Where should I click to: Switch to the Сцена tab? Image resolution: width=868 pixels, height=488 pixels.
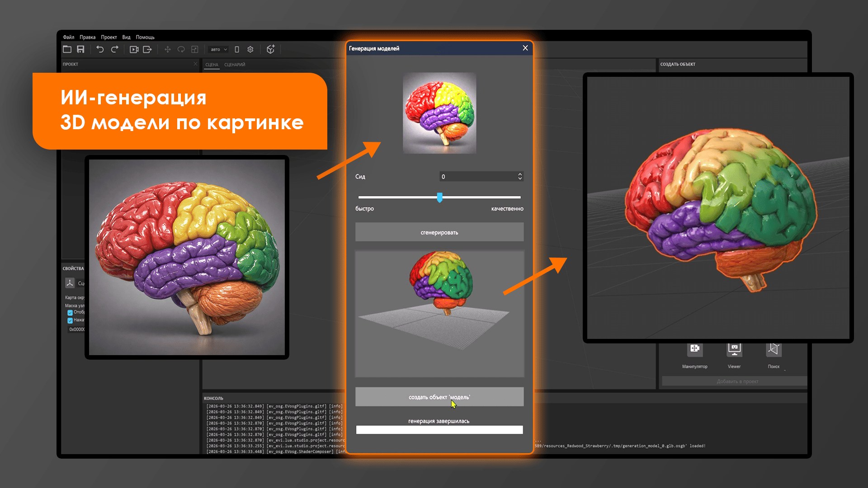tap(212, 65)
